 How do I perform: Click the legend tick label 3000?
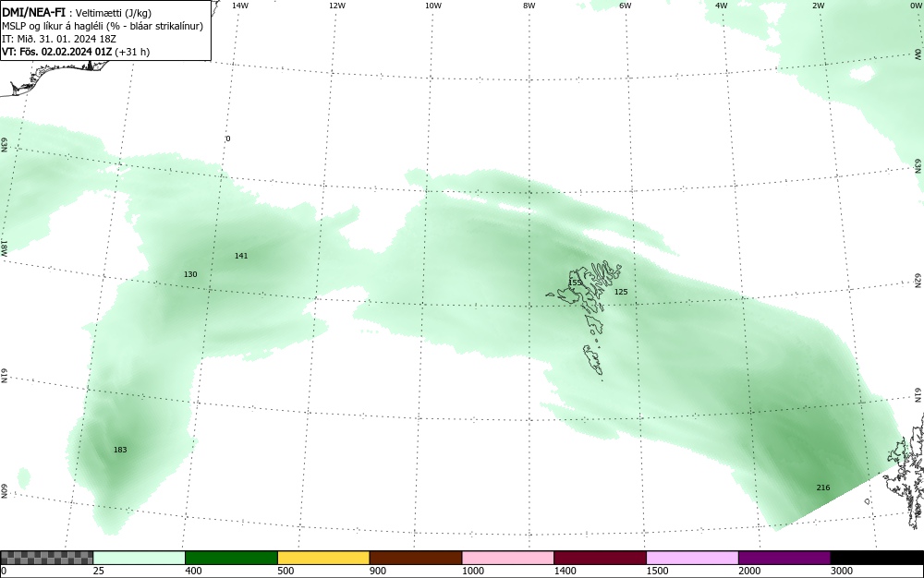coord(842,571)
